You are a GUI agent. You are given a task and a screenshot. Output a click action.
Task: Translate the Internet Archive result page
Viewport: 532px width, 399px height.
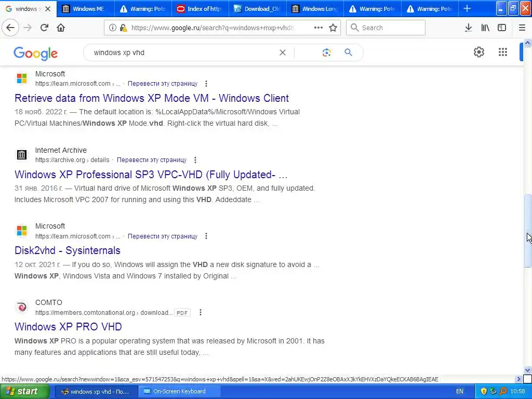[152, 160]
